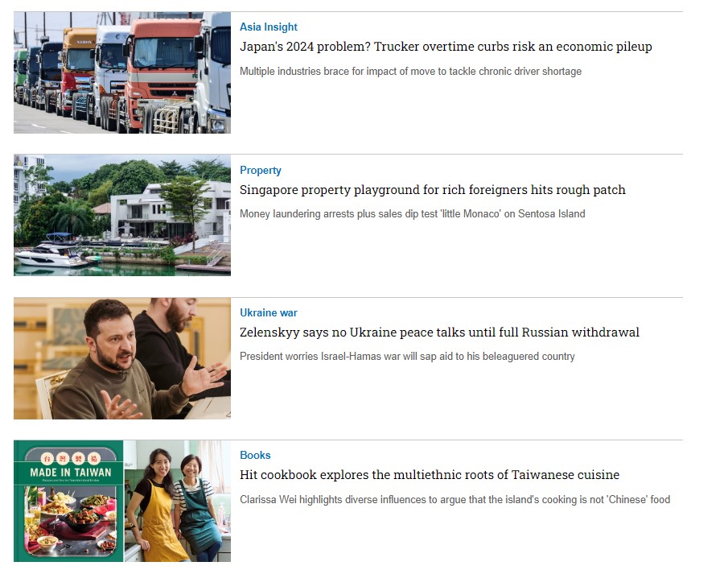Select the money laundering arrests summary
The image size is (728, 570).
click(x=413, y=213)
